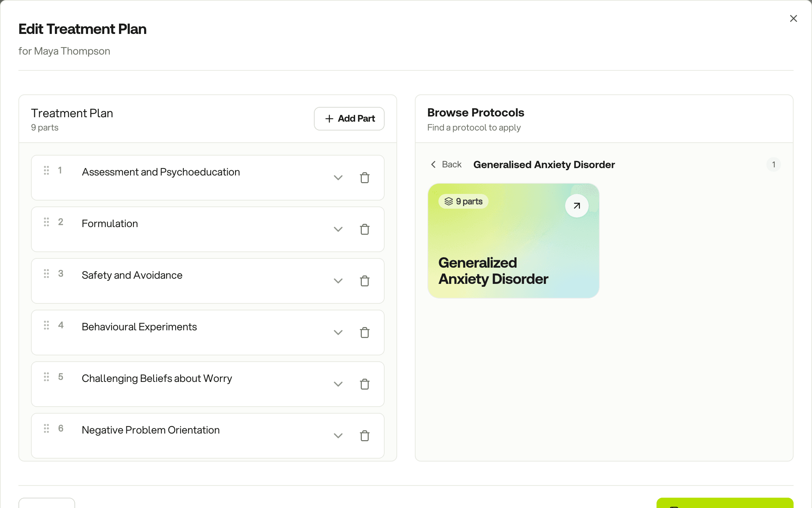This screenshot has width=812, height=508.
Task: Expand the Safety and Avoidance part
Action: 338,281
